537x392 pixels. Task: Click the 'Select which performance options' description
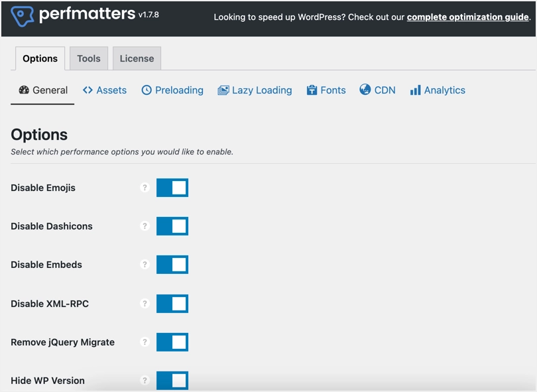(x=122, y=152)
